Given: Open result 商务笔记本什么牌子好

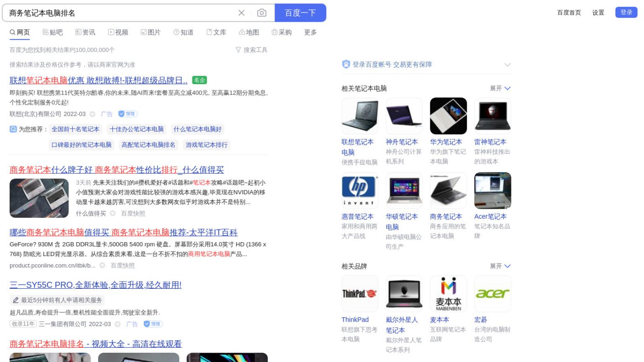Looking at the screenshot, I should [117, 170].
